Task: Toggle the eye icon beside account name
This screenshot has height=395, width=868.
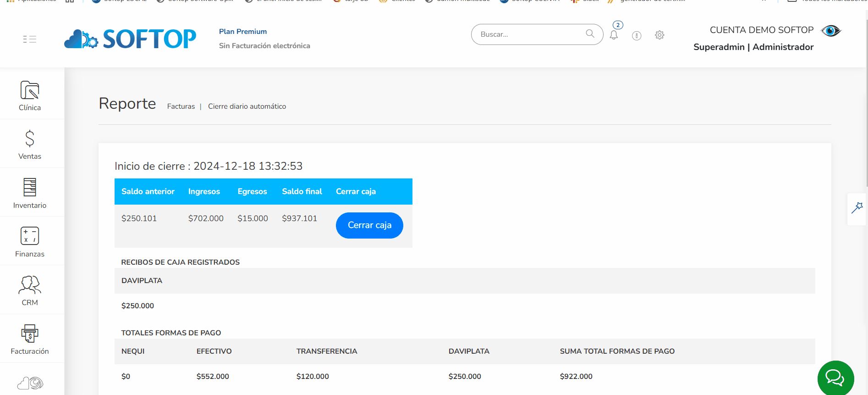Action: (831, 31)
